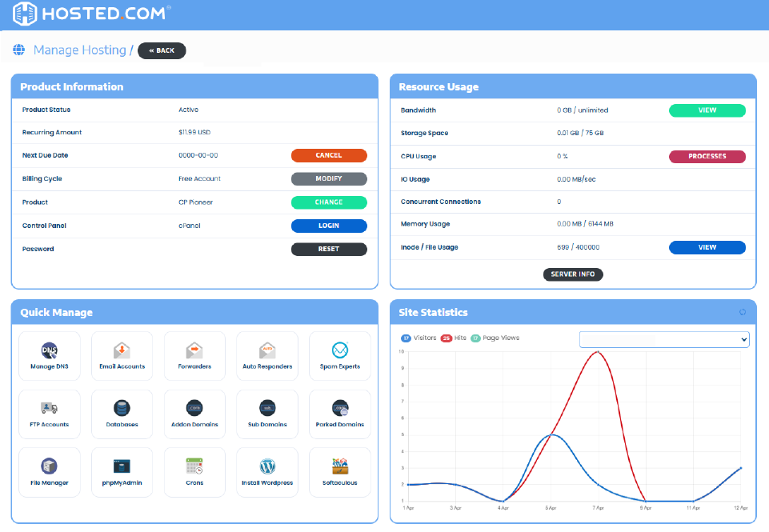Click the '0.01 GB / 75 GB' storage value
This screenshot has height=532, width=769.
580,134
